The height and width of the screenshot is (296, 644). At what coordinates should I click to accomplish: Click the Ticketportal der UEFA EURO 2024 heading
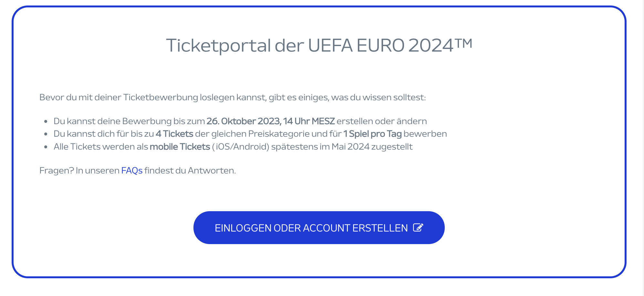coord(319,45)
